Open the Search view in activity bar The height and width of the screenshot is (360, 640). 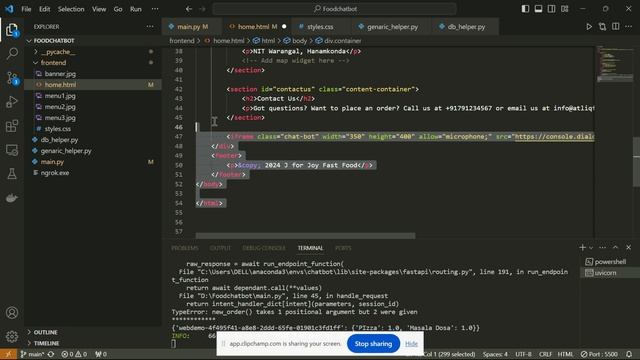[x=12, y=53]
